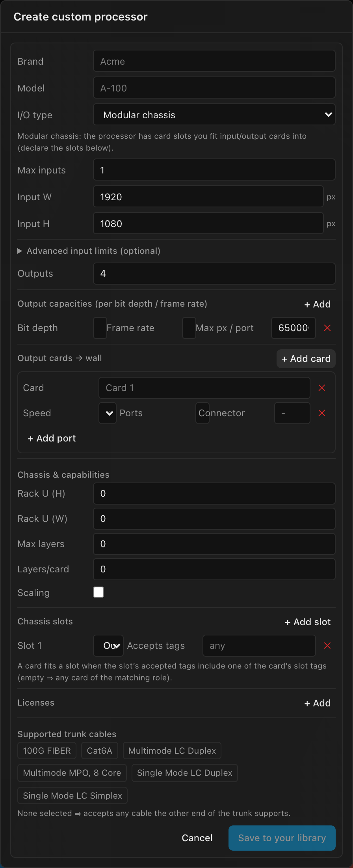
Task: Remove the output capacity row
Action: point(327,328)
